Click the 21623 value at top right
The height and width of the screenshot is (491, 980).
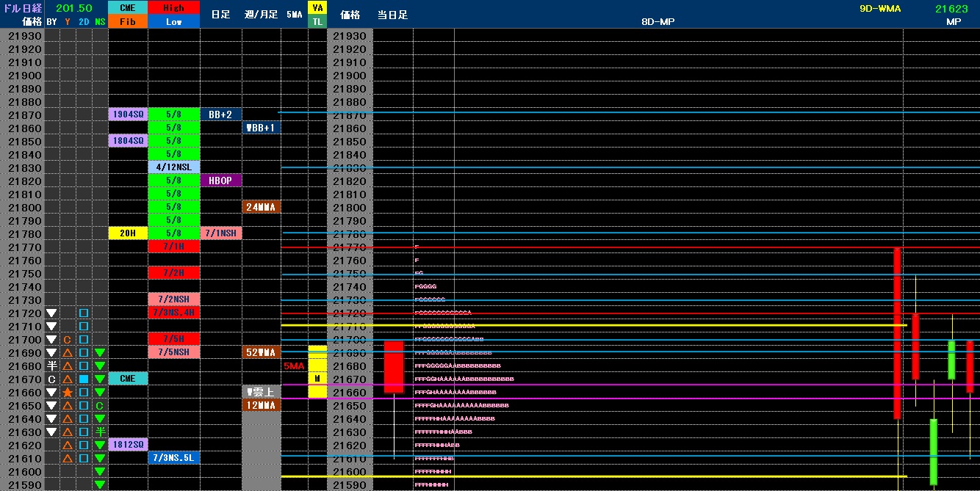pos(951,8)
